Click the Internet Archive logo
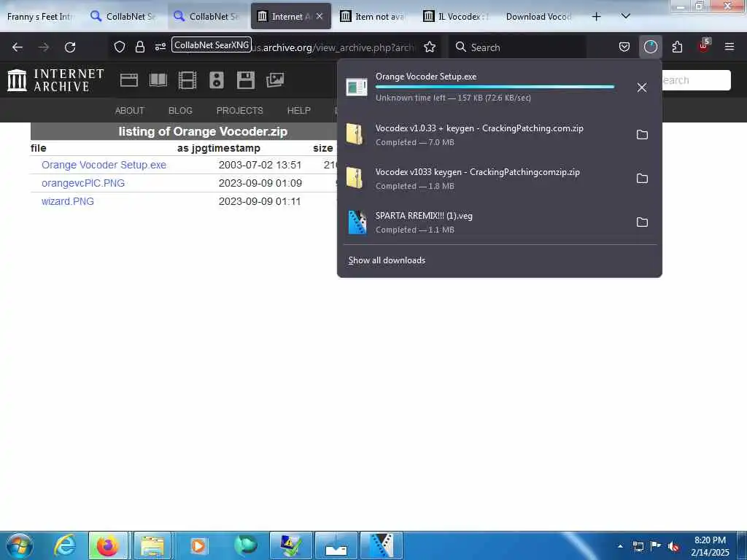 (x=55, y=80)
